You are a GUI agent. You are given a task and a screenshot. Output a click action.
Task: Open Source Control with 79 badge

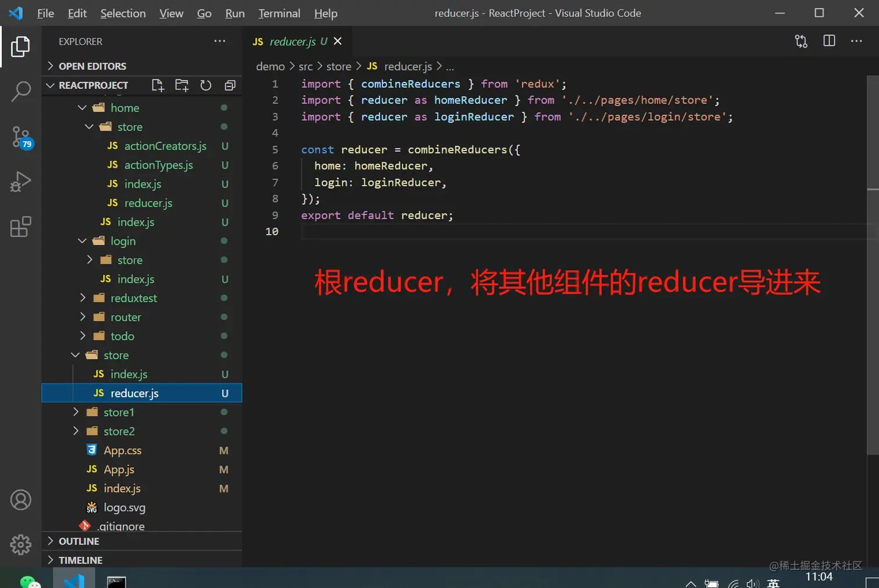22,137
